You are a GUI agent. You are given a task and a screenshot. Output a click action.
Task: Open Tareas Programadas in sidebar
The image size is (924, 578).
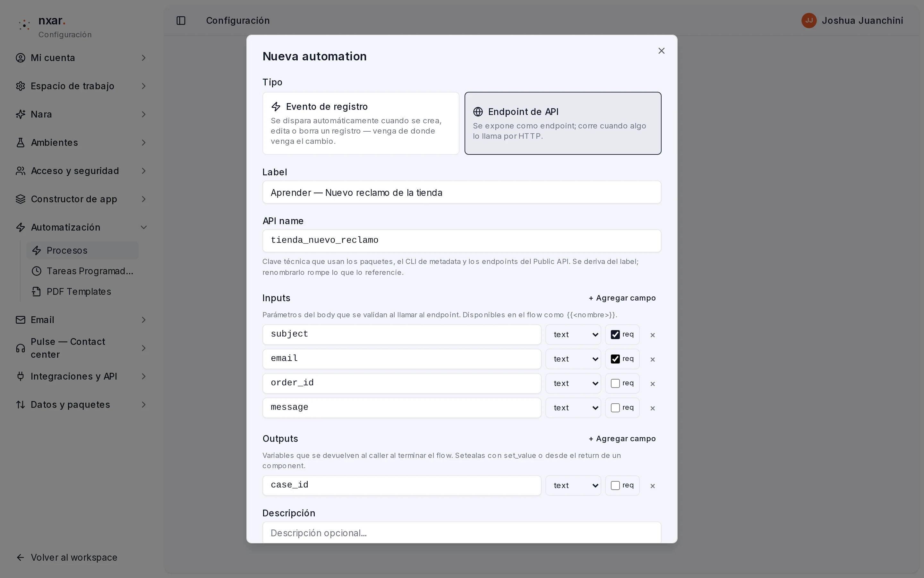pyautogui.click(x=82, y=271)
